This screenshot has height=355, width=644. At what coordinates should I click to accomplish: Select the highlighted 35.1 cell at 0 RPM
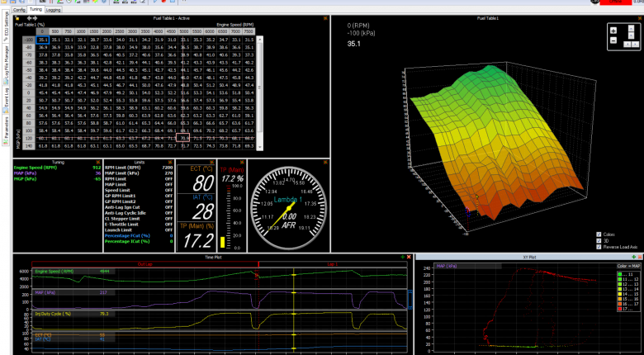[42, 40]
